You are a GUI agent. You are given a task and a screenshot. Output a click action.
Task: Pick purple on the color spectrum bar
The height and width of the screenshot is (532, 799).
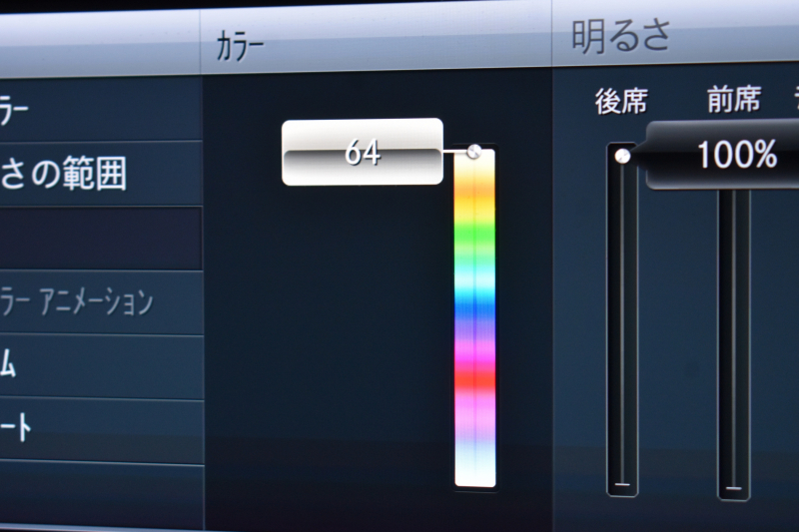(x=474, y=333)
